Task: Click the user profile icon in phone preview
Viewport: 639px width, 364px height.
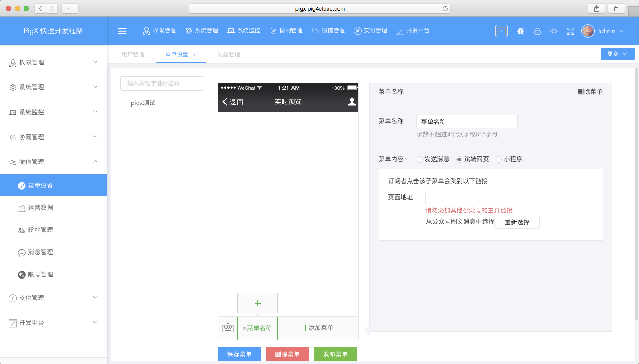Action: click(352, 102)
